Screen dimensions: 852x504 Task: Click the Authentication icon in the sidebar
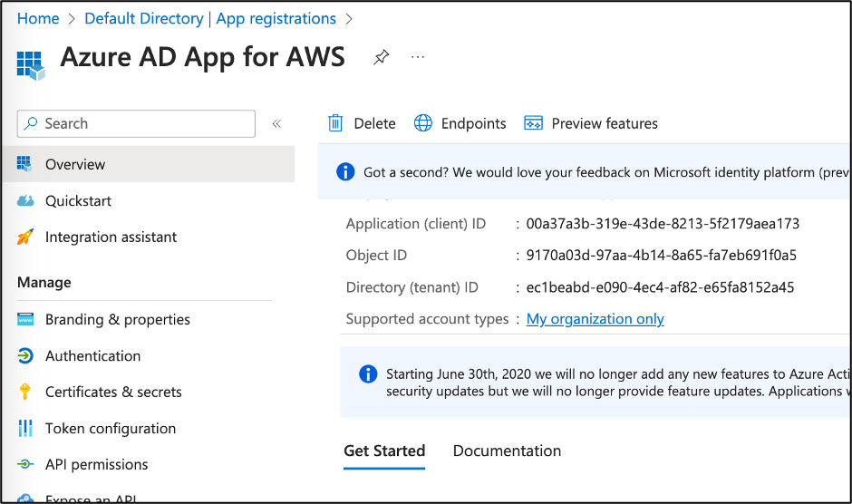click(26, 356)
